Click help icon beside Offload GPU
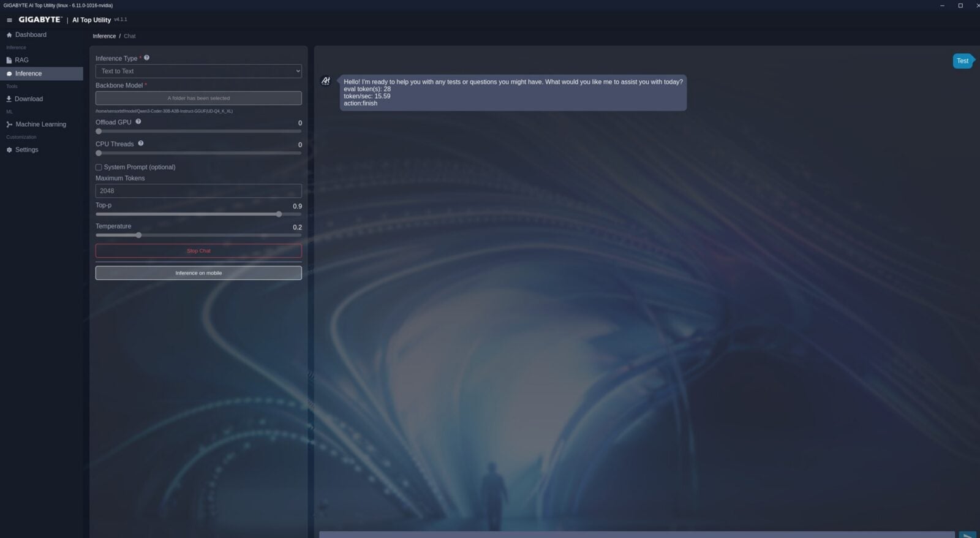Screen dimensions: 980x538 click(x=138, y=122)
